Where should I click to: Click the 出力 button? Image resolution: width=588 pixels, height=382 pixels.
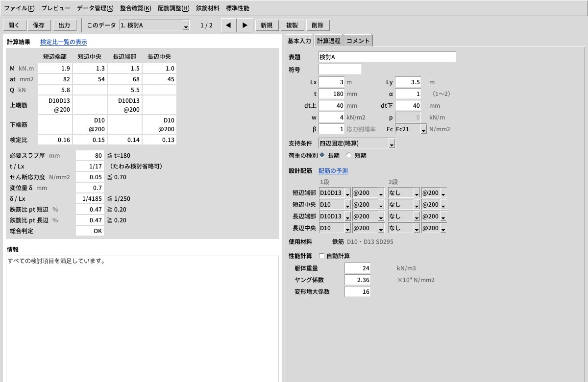[64, 25]
